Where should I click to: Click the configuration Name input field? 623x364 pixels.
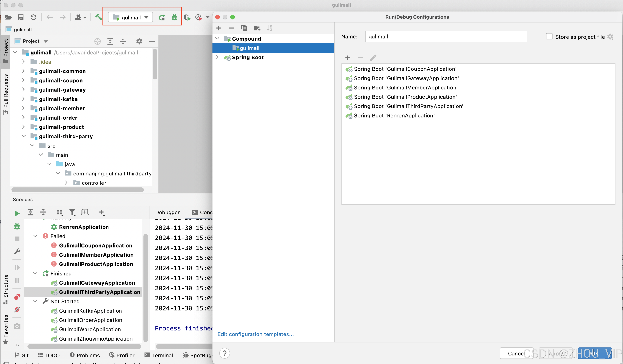446,37
